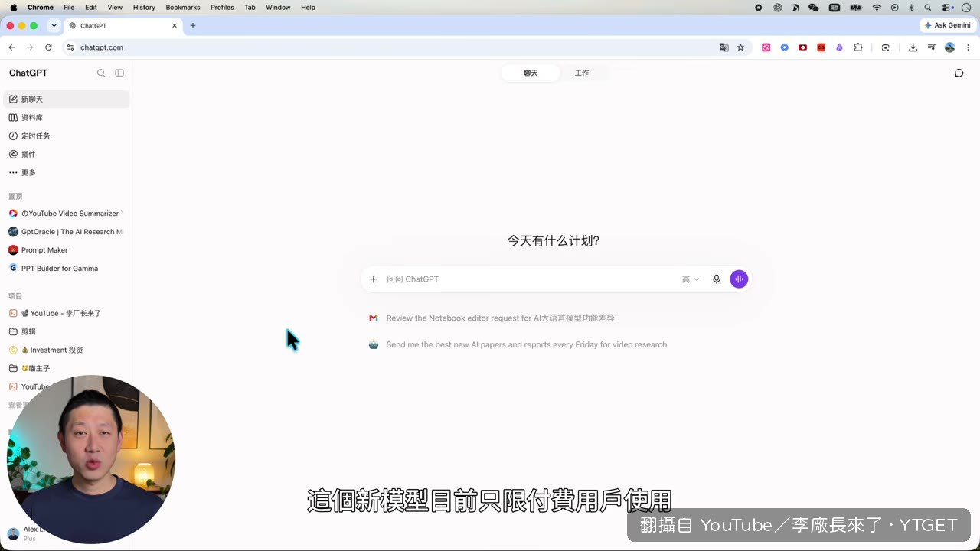Open the YouTube - 李厂长来了 project
The image size is (980, 551).
pos(67,313)
